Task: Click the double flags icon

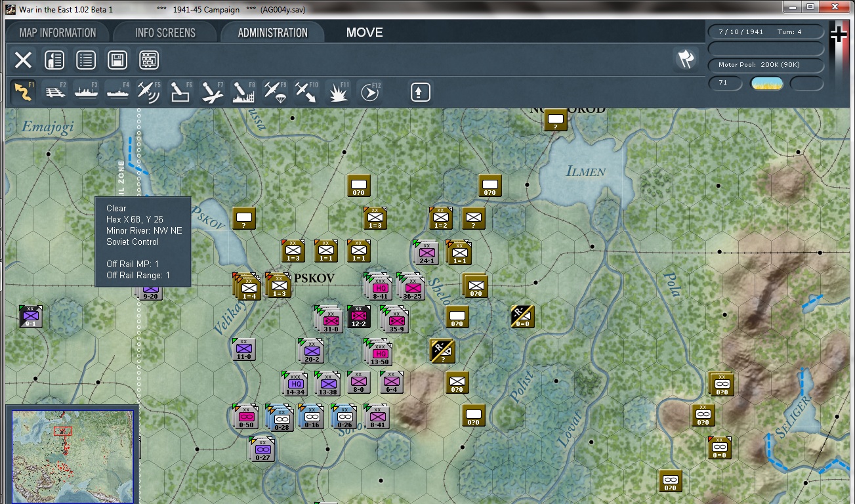Action: point(685,60)
